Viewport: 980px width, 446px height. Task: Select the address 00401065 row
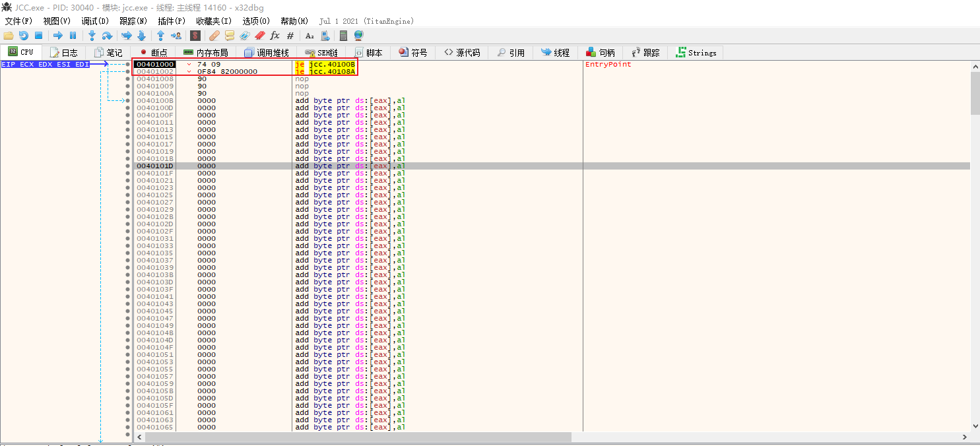point(552,427)
